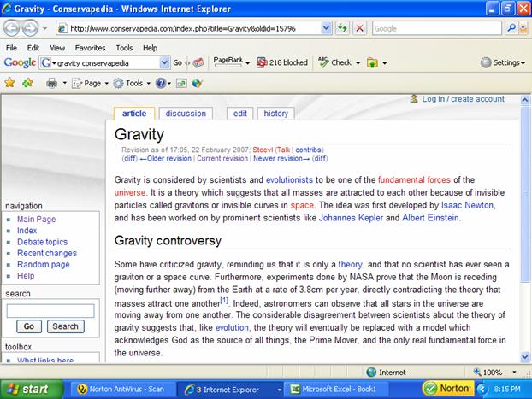Screen dimensions: 532x399
Task: Click the Google toolbar Send To folder icon
Action: point(372,62)
